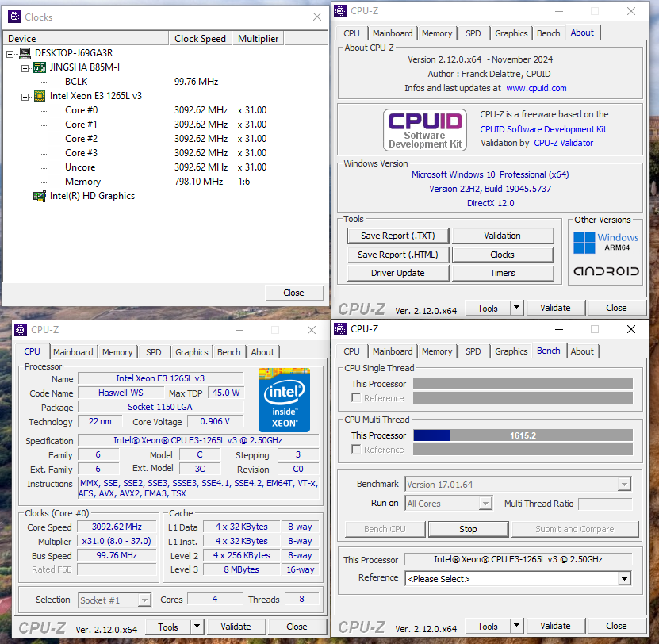Click the Stop button in Bench window
The height and width of the screenshot is (644, 659).
coord(468,529)
